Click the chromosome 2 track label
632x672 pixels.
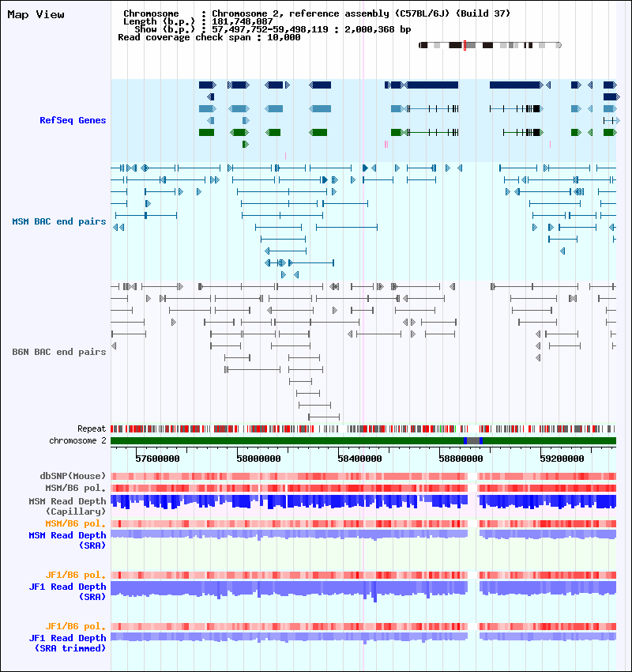(x=77, y=440)
